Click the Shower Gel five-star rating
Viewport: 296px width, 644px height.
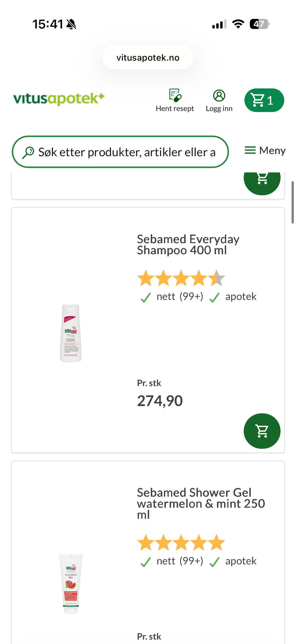pos(181,543)
